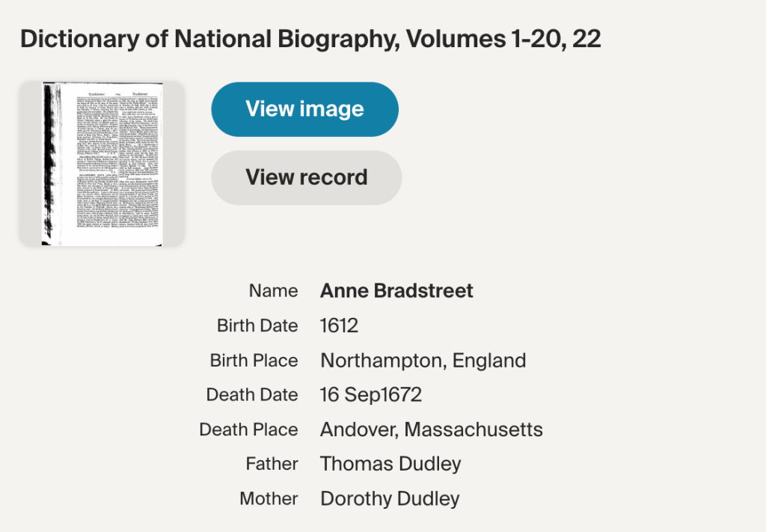
Task: Click the View image button
Action: click(x=304, y=109)
